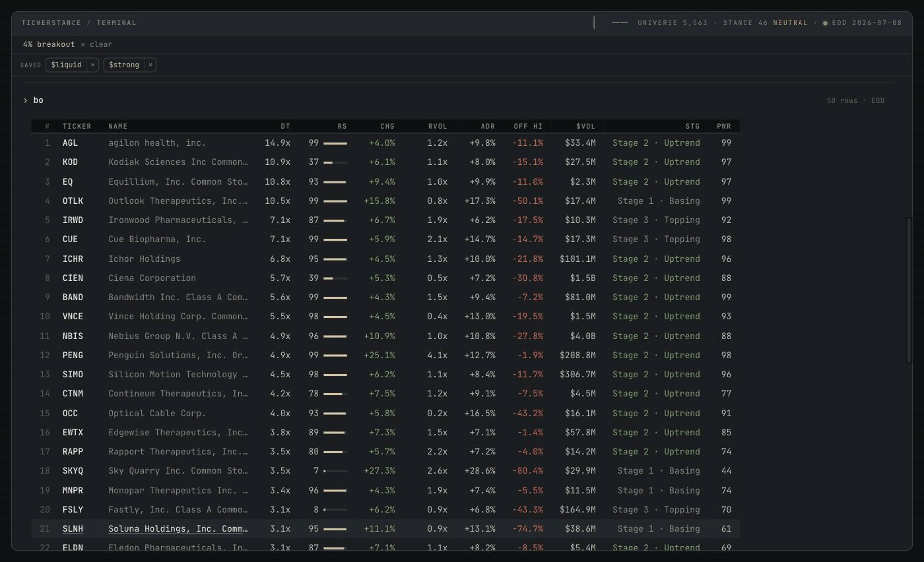This screenshot has width=924, height=562.
Task: Open the Soluna Holdings name link
Action: point(178,529)
